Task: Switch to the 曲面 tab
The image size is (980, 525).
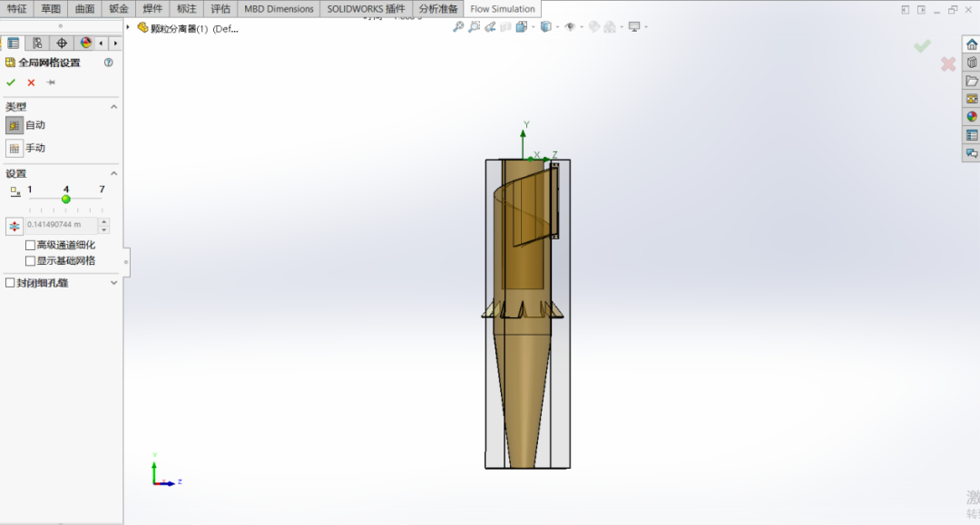Action: (84, 9)
